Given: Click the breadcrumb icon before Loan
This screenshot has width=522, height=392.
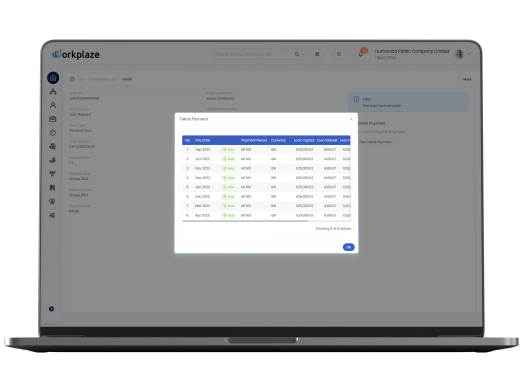Looking at the screenshot, I should (x=72, y=79).
